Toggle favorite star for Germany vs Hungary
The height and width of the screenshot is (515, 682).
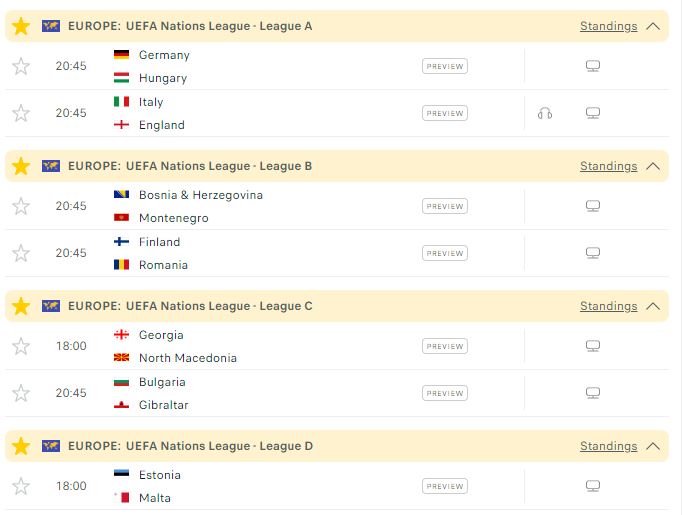click(x=21, y=66)
